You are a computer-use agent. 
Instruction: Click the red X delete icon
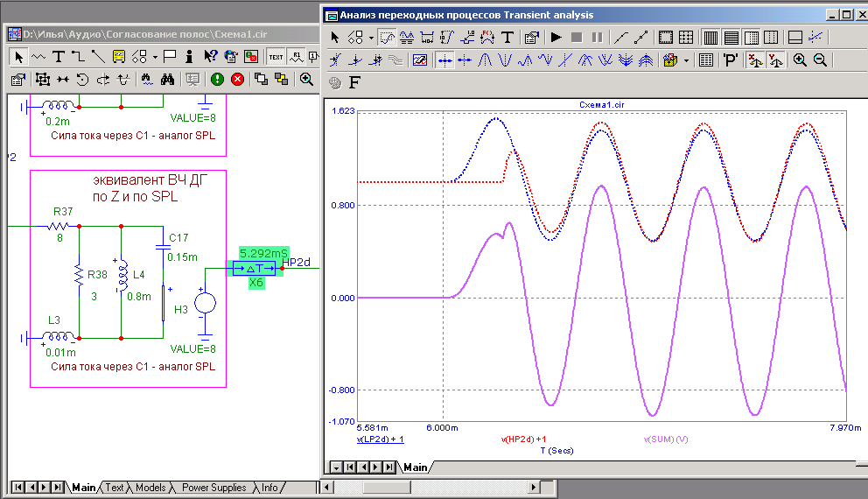(x=236, y=80)
